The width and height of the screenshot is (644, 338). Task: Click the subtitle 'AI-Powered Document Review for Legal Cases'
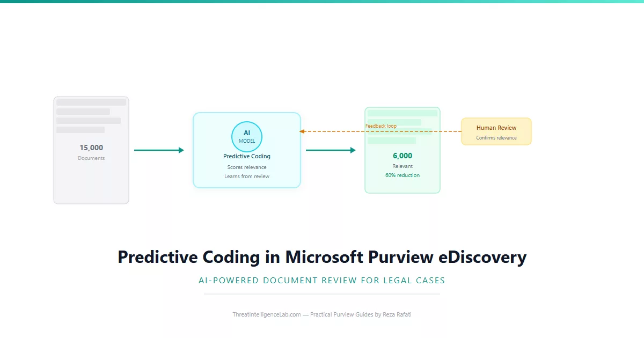(322, 280)
